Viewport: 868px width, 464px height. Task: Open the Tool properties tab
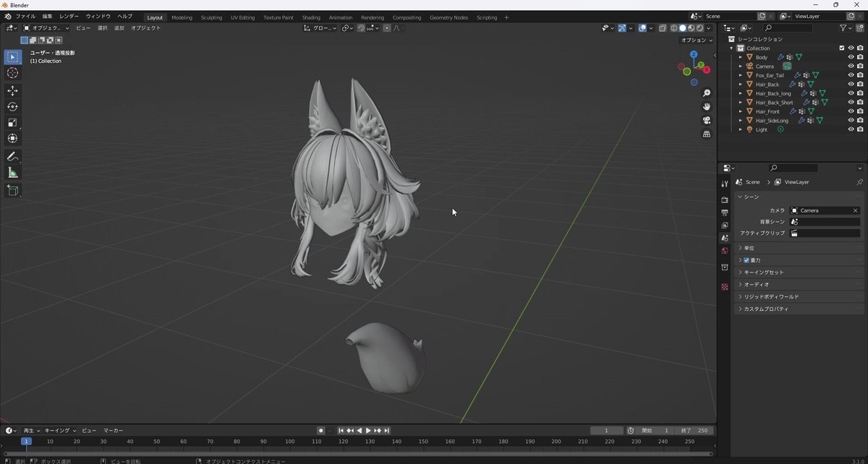(725, 184)
